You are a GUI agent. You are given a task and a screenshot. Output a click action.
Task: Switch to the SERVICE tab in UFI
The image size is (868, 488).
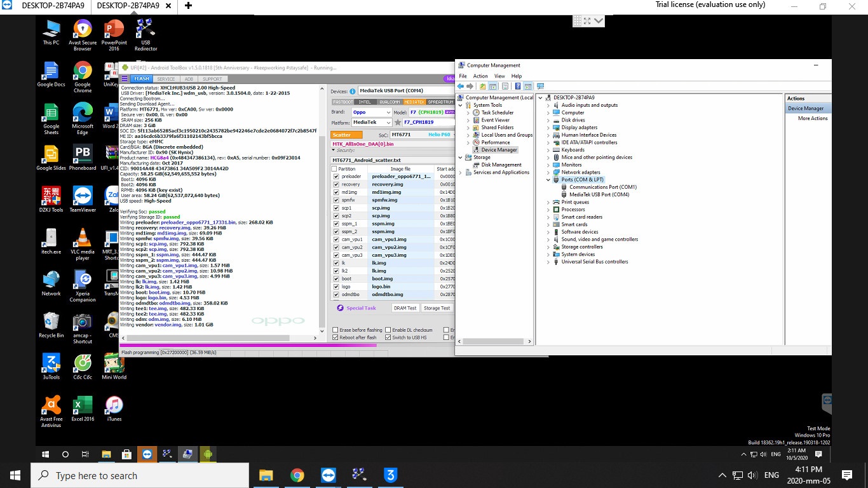[166, 79]
